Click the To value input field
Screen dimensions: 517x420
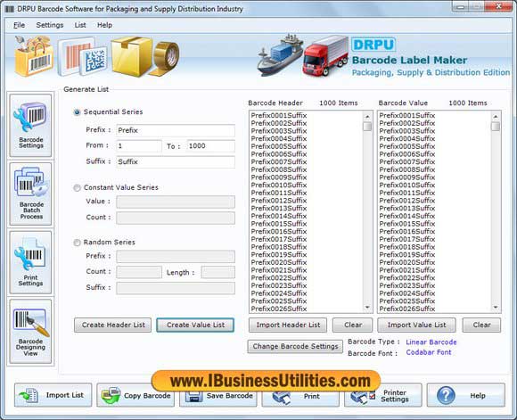coord(211,146)
